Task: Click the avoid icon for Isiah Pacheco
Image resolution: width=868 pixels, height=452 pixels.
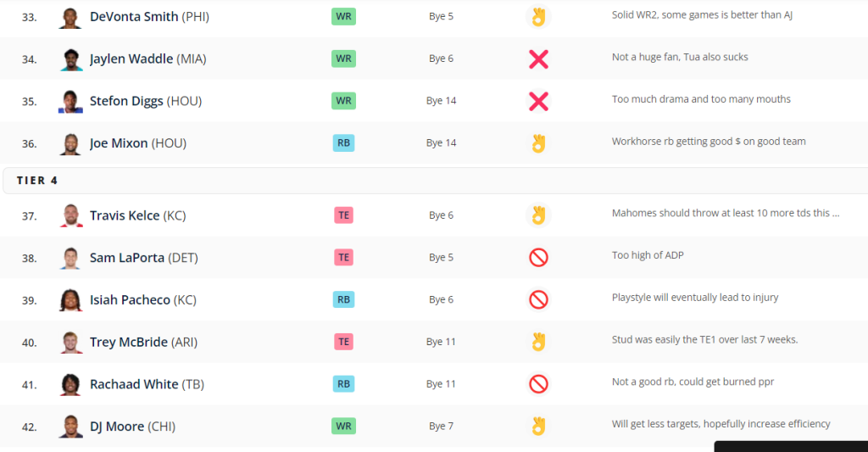Action: [538, 299]
